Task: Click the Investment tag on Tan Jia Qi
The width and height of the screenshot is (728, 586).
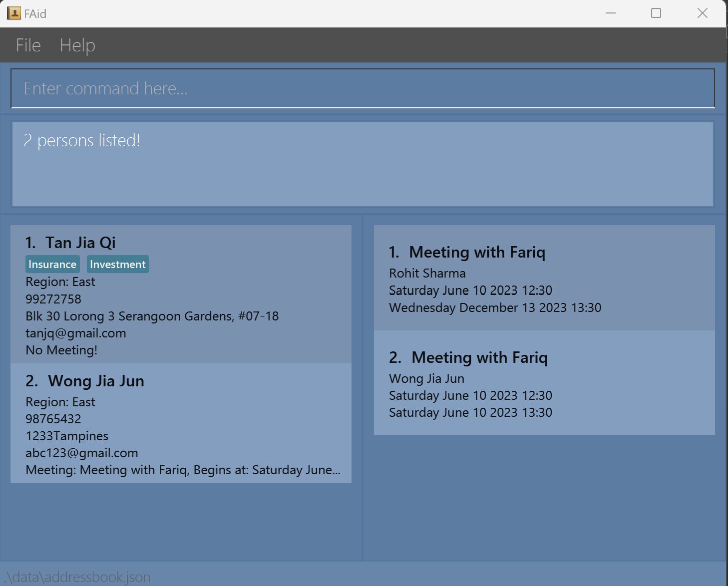Action: (118, 264)
